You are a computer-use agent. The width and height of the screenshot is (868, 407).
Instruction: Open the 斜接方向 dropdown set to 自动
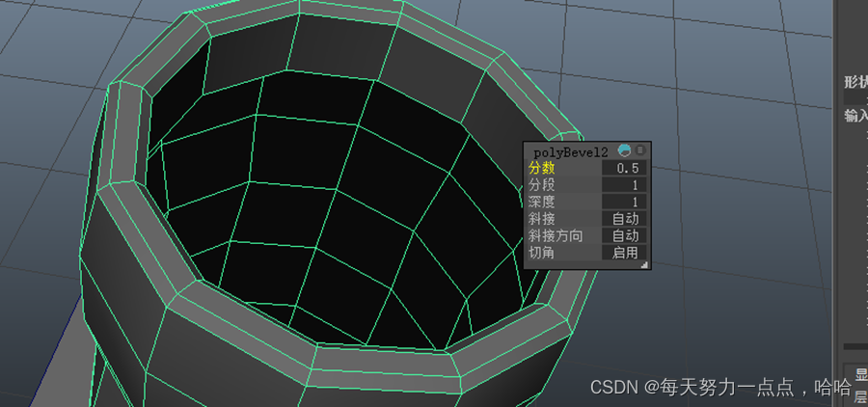point(626,235)
